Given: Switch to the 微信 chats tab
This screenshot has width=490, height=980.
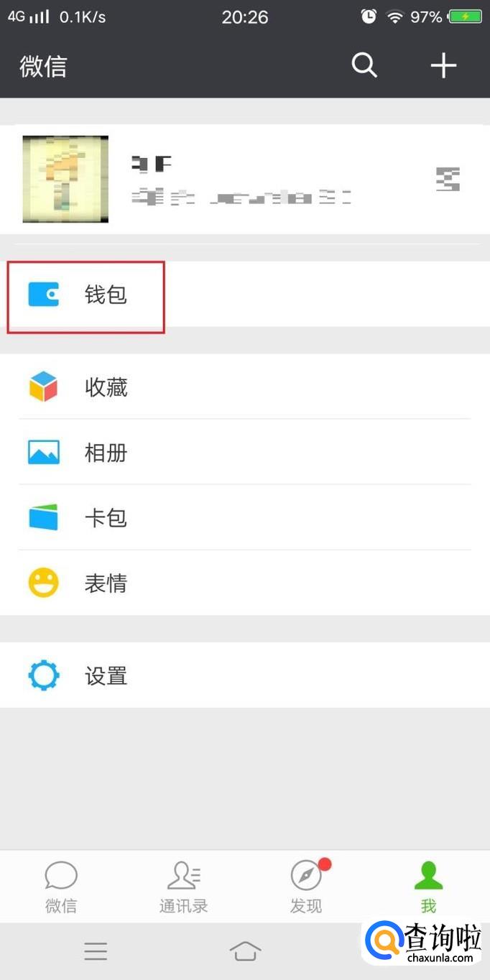Looking at the screenshot, I should (61, 887).
